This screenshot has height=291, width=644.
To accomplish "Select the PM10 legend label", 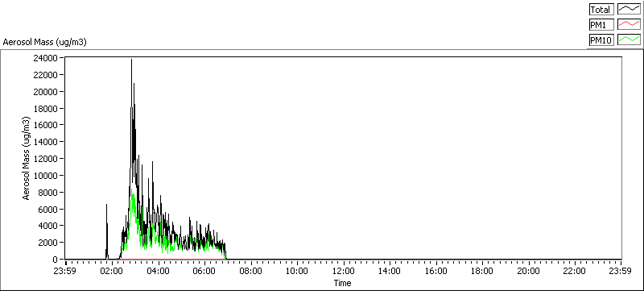I will (x=601, y=39).
